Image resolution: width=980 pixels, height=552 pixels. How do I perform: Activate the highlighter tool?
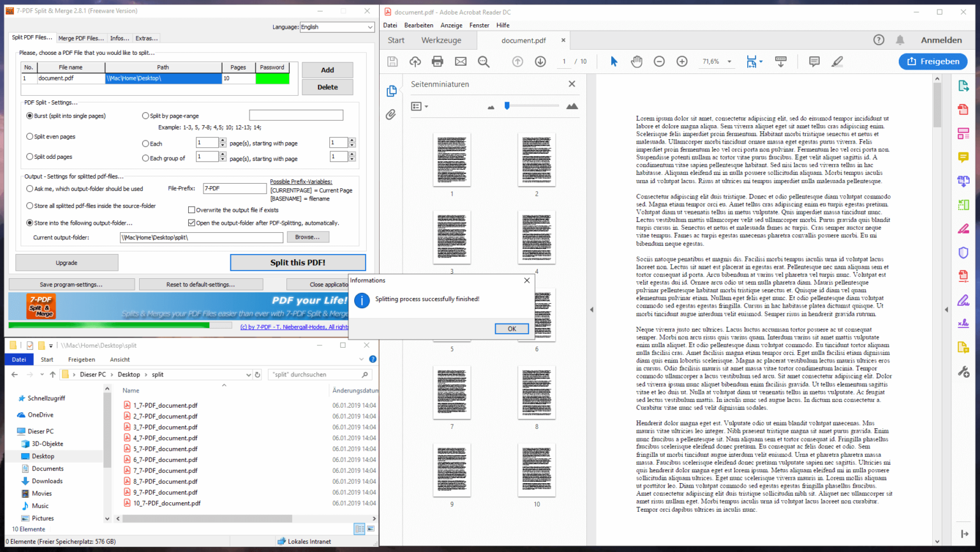pyautogui.click(x=836, y=61)
